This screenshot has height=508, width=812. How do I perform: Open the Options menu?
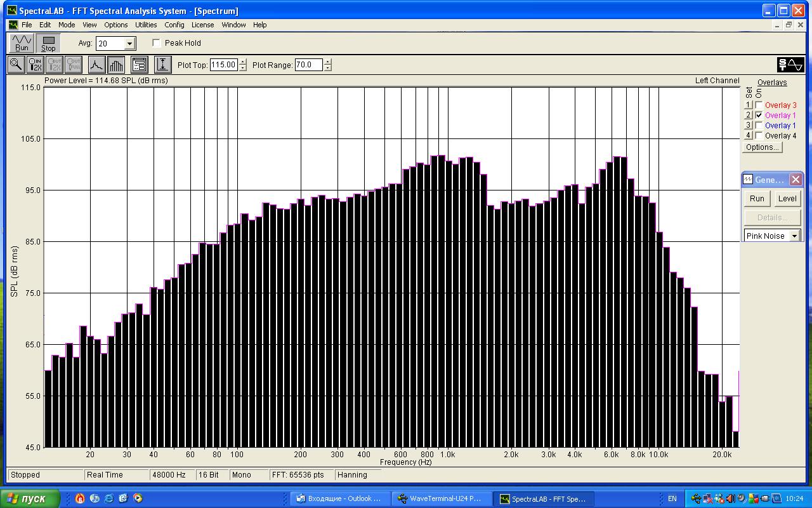[116, 25]
